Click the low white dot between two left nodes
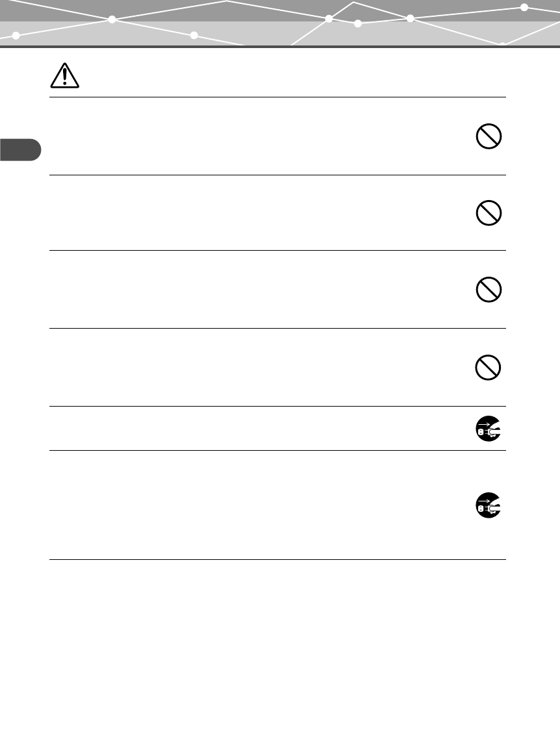 194,35
